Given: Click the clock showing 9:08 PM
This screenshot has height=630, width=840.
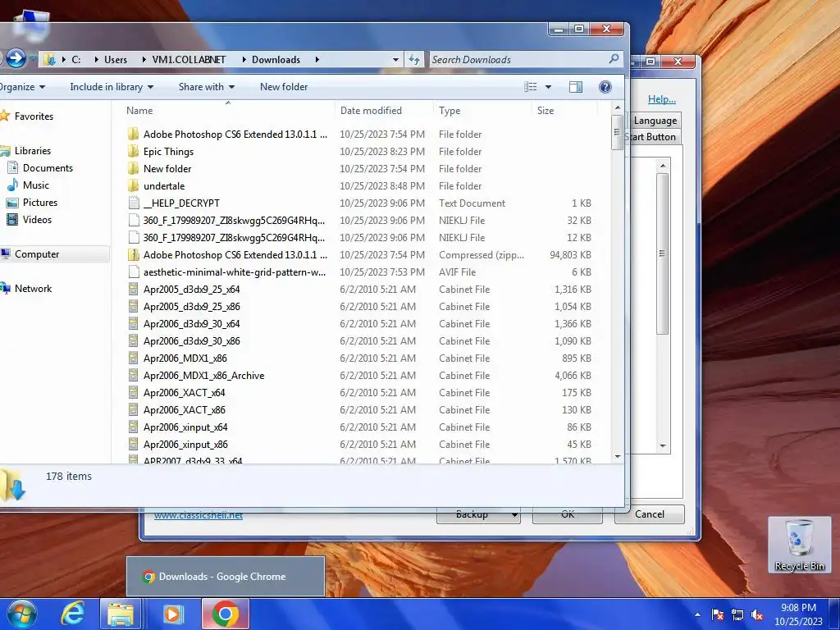Looking at the screenshot, I should pos(798,608).
